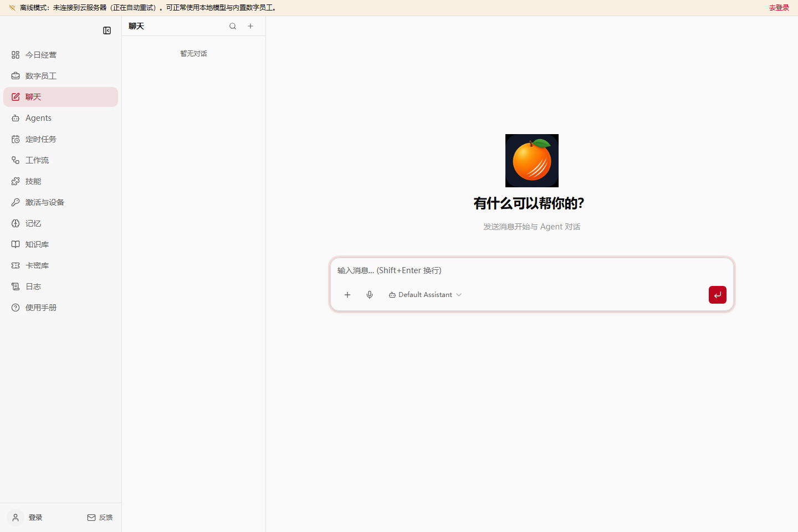This screenshot has height=532, width=798.
Task: Click 暂无对话 text in chat list
Action: point(193,54)
